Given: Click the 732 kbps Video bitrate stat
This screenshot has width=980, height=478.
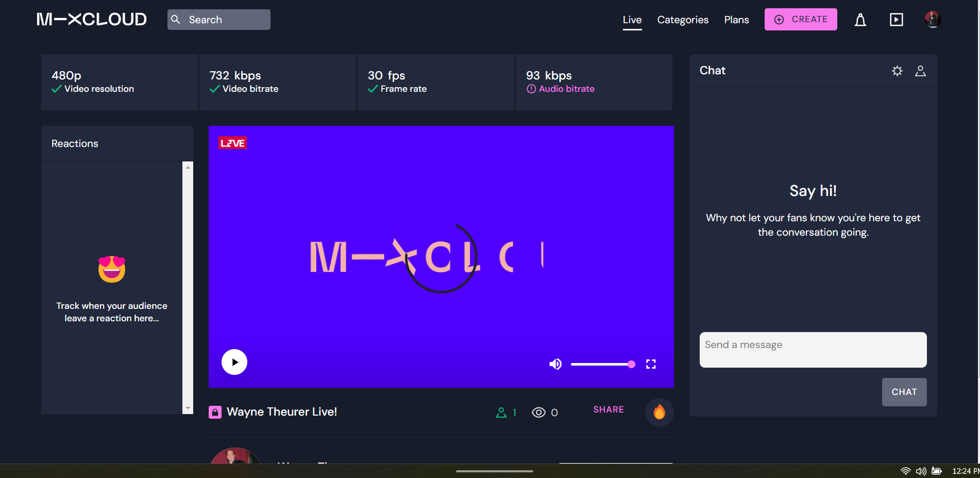Looking at the screenshot, I should (278, 82).
